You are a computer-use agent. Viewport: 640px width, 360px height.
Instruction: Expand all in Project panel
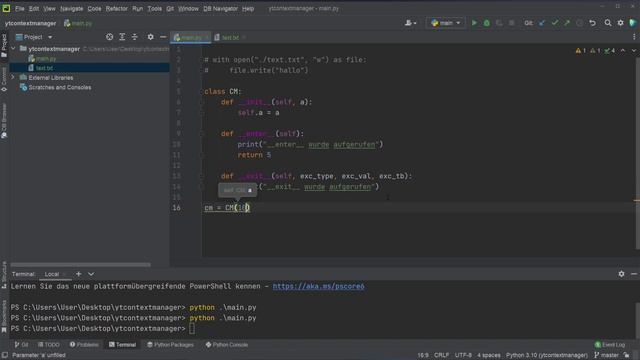(122, 37)
